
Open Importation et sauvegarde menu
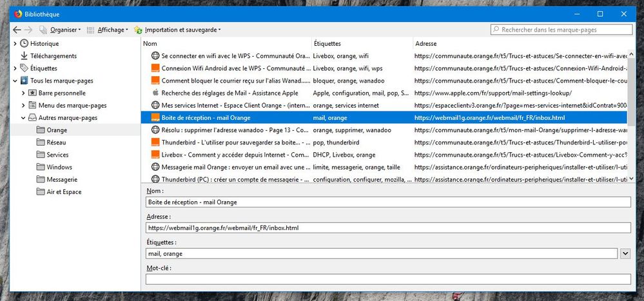pyautogui.click(x=177, y=30)
